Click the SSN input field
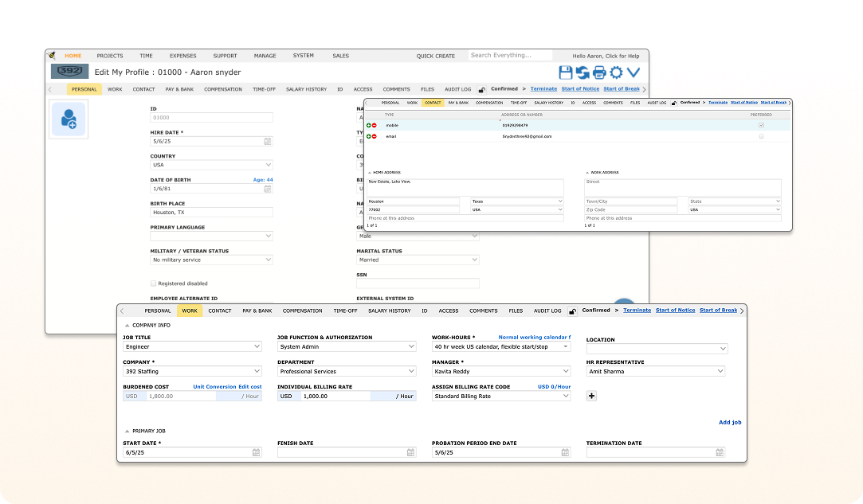 tap(418, 283)
